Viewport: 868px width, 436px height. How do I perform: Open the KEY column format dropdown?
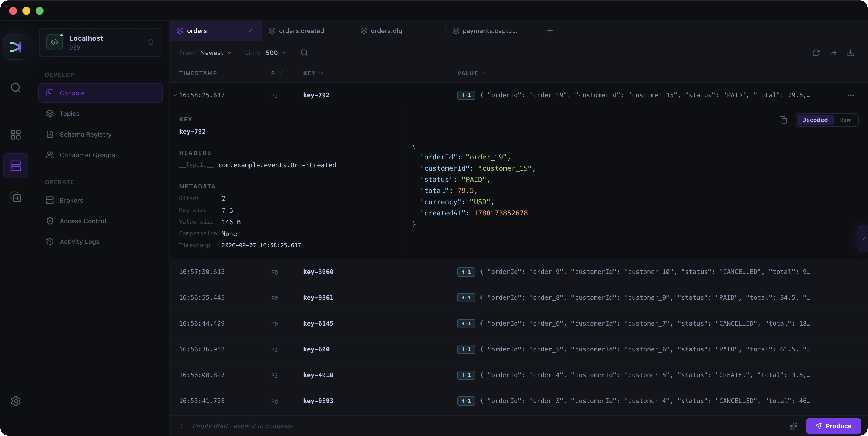321,73
